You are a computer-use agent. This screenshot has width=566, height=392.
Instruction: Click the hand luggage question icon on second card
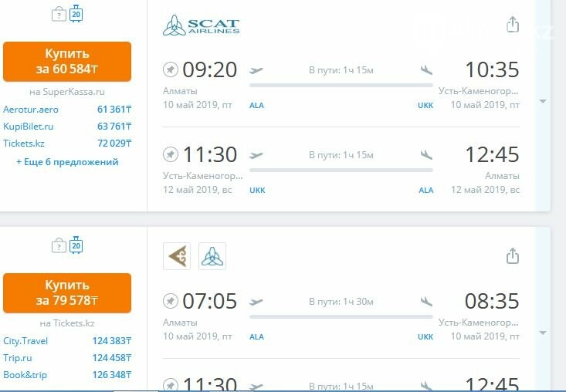tap(59, 246)
